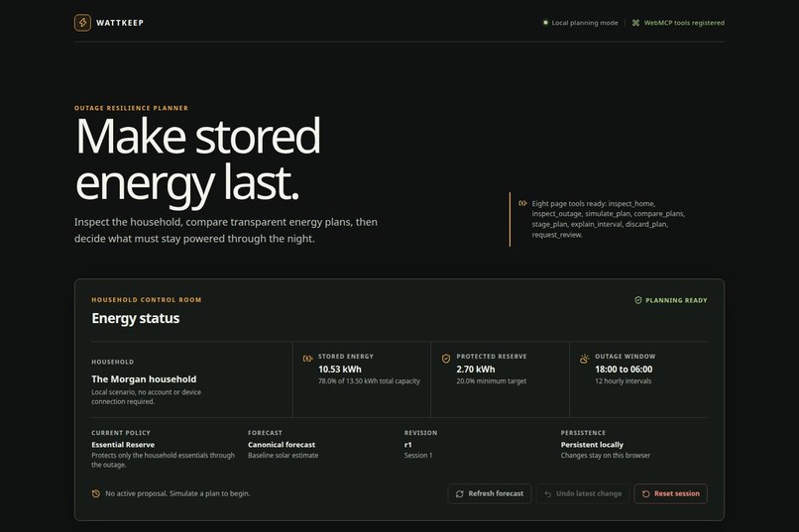Click the 'Canonical forecast' text
Screen dimensions: 799x532
(282, 445)
